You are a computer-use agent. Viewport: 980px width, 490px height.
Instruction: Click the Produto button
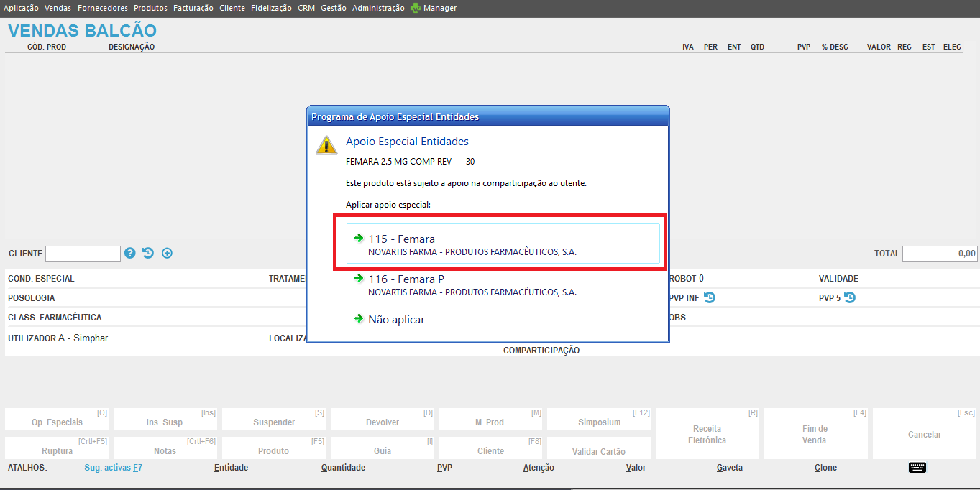coord(275,448)
